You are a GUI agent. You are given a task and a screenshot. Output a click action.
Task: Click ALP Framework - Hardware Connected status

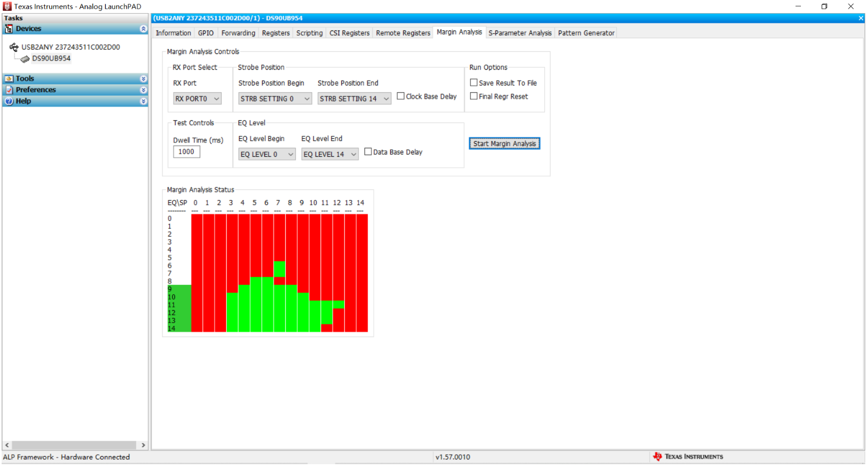point(67,458)
